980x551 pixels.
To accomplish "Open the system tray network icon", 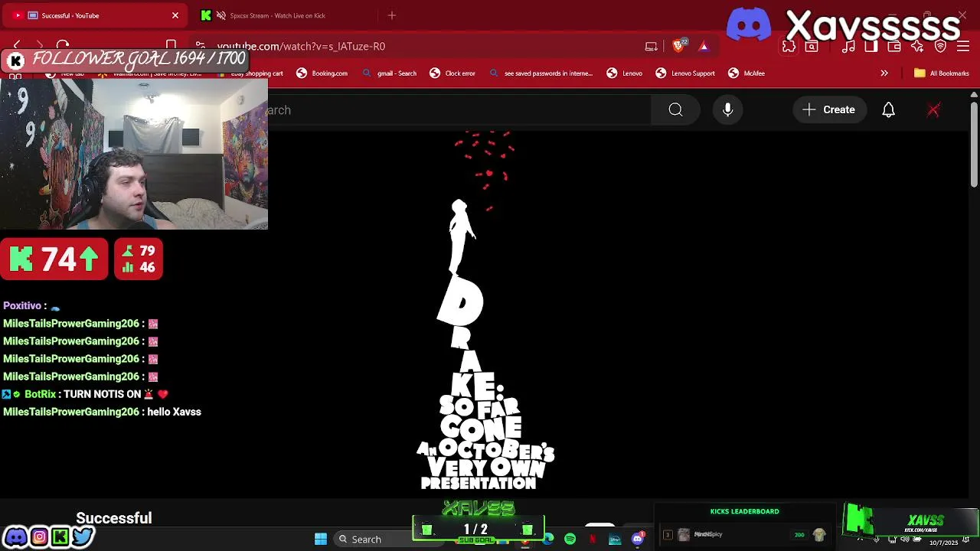I will [893, 540].
